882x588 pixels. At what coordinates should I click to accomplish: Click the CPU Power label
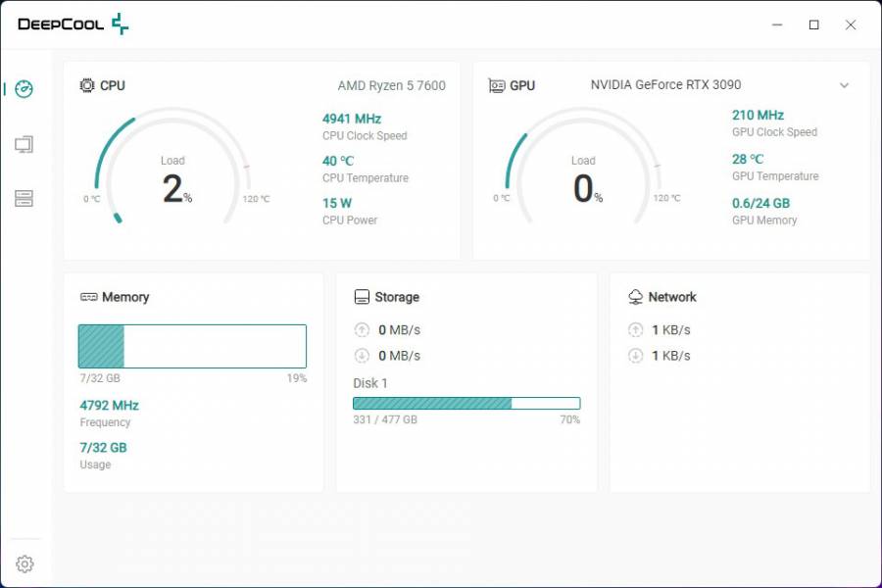(x=350, y=220)
